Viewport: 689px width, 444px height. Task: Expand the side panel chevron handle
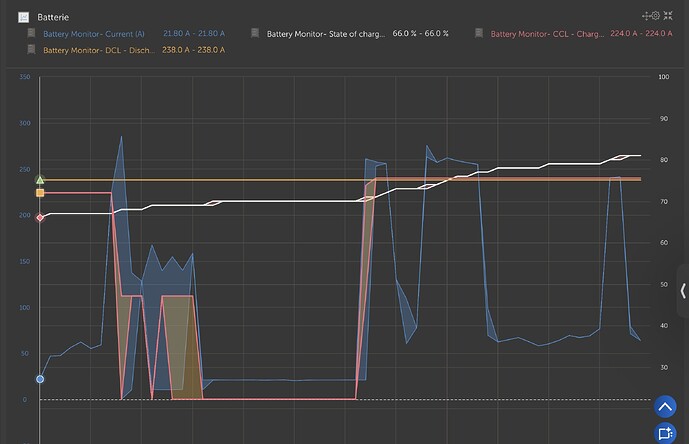[x=683, y=291]
